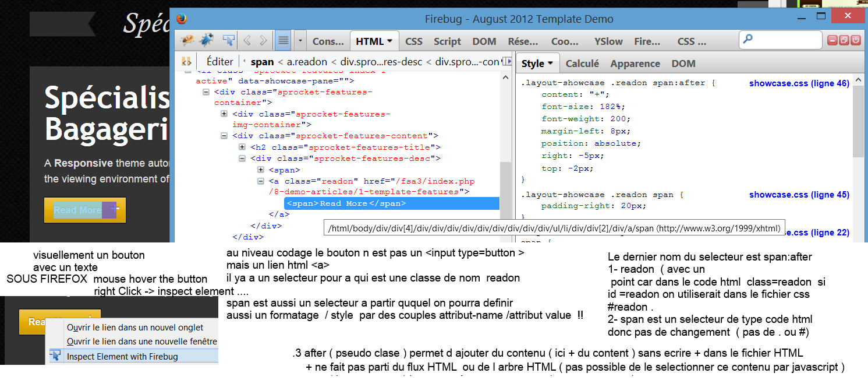Minimize Firebug with the red minus icon
Image resolution: width=868 pixels, height=380 pixels.
832,40
